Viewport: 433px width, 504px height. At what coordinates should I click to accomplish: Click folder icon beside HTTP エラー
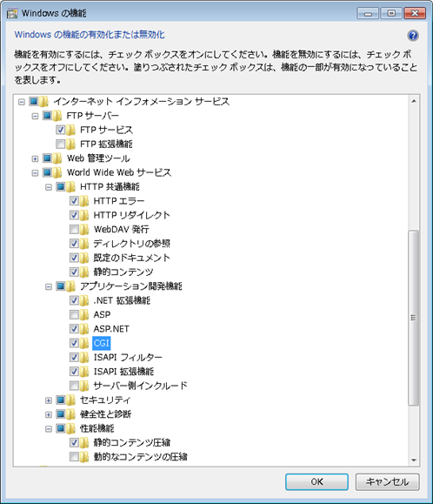[84, 201]
